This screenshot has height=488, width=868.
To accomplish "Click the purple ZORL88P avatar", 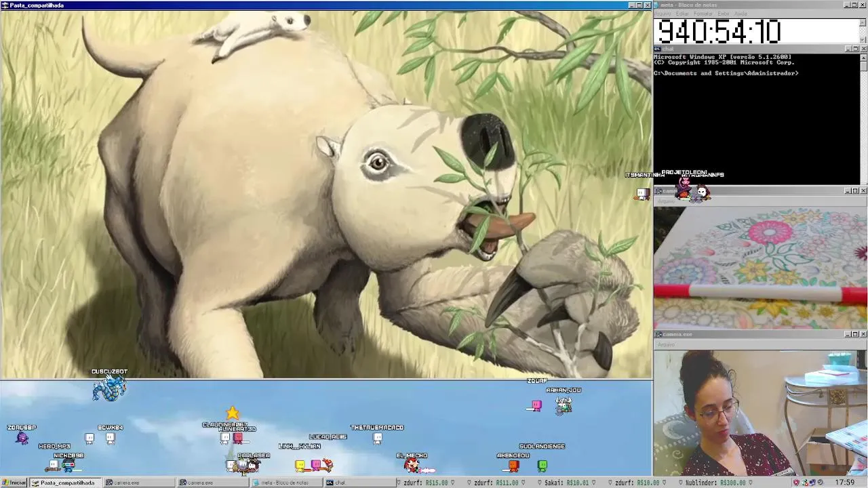I will [22, 438].
